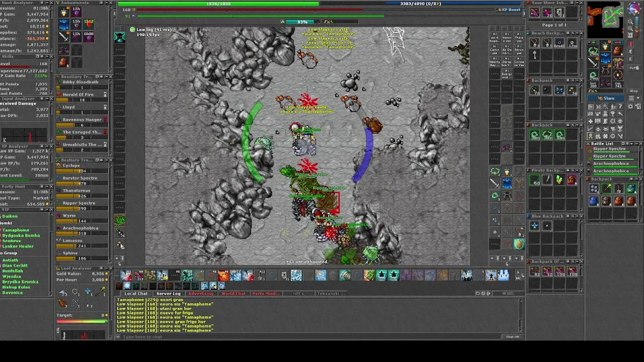Image resolution: width=644 pixels, height=362 pixels.
Task: Click the Stop button
Action: 634,91
